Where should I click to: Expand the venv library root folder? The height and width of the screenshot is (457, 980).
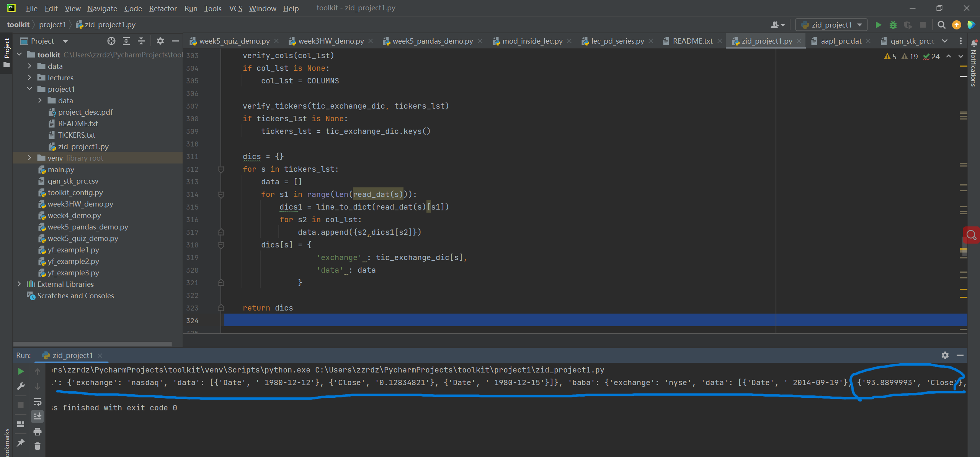tap(29, 158)
